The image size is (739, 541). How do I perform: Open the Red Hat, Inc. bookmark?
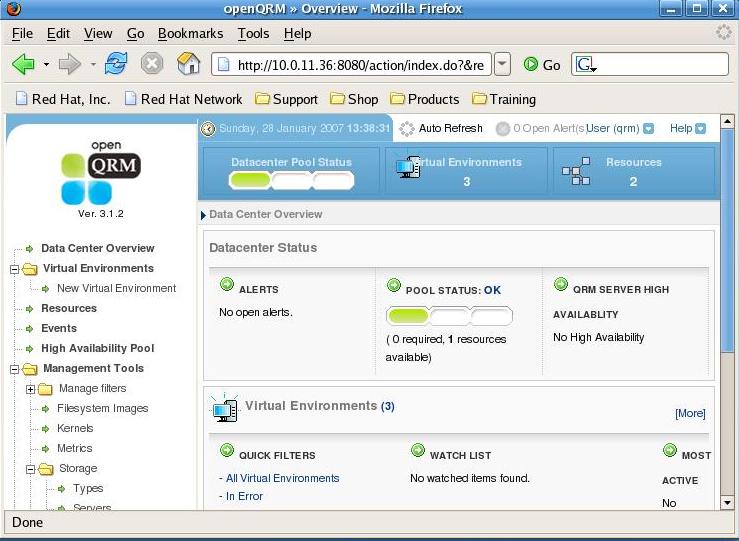(63, 99)
